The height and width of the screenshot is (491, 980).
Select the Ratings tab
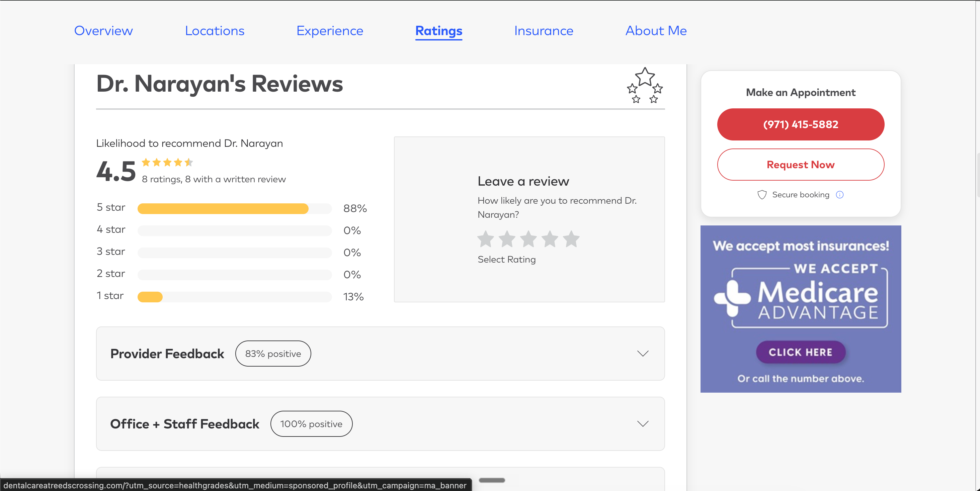point(439,31)
